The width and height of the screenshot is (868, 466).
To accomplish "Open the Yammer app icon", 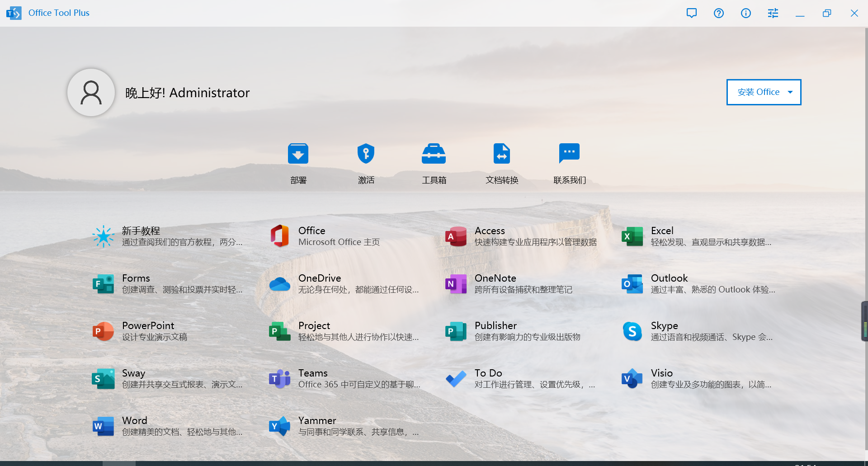I will (280, 426).
